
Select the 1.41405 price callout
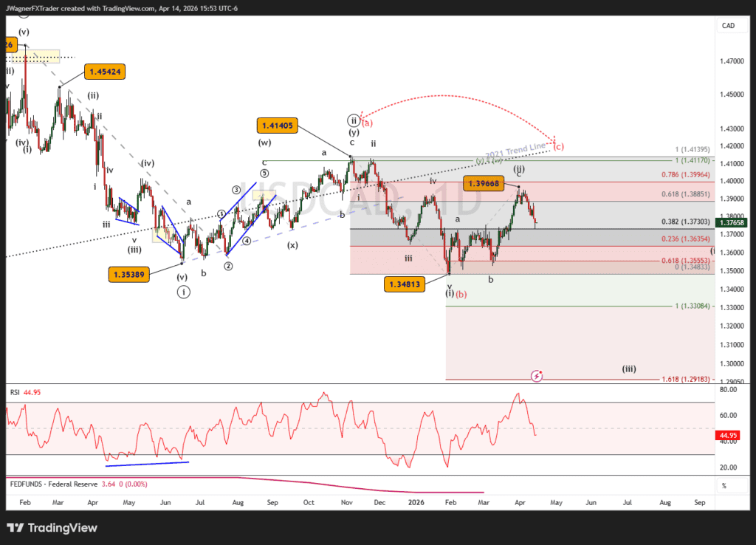point(277,126)
